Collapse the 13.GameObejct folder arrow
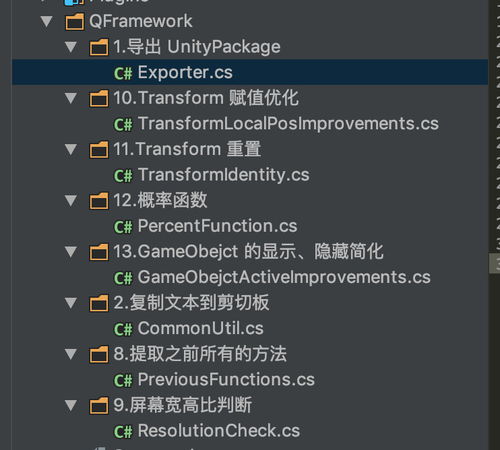500x450 pixels. 71,252
